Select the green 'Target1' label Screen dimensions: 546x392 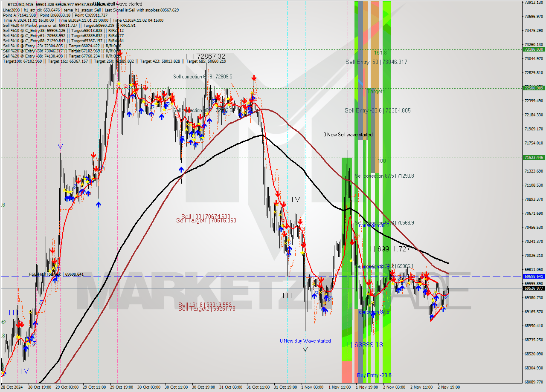[376, 92]
